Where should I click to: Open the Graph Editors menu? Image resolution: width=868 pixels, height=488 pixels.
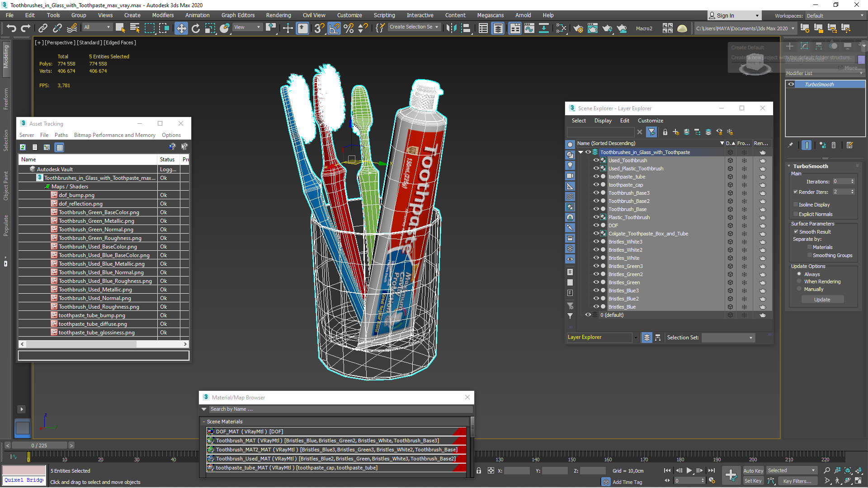click(238, 15)
